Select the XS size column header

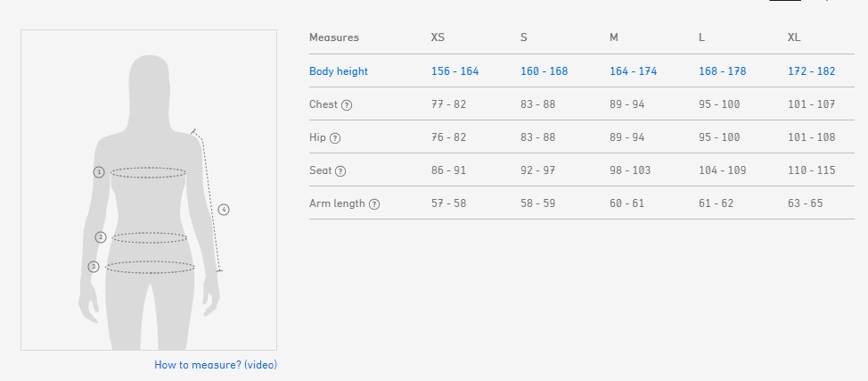[438, 37]
